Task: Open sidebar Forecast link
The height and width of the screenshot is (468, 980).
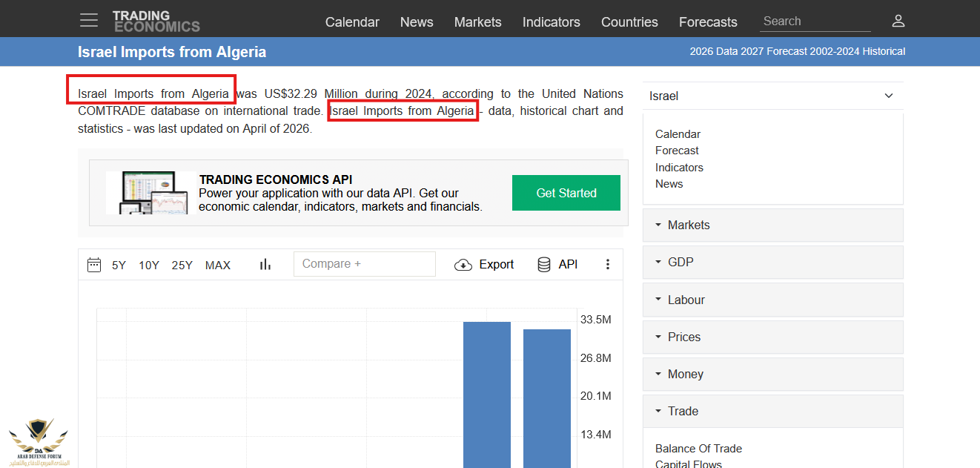Action: tap(677, 151)
